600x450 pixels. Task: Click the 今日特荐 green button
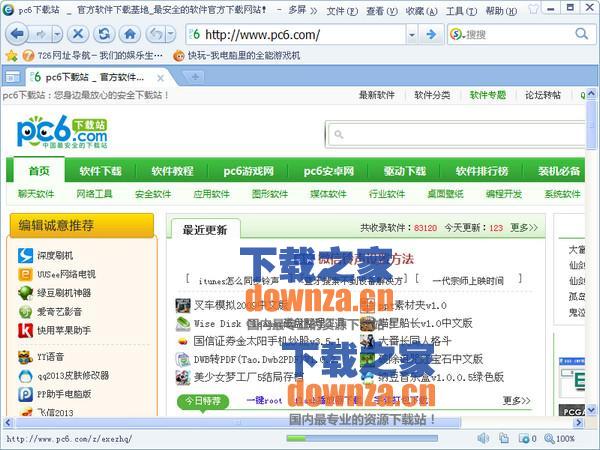click(x=203, y=401)
